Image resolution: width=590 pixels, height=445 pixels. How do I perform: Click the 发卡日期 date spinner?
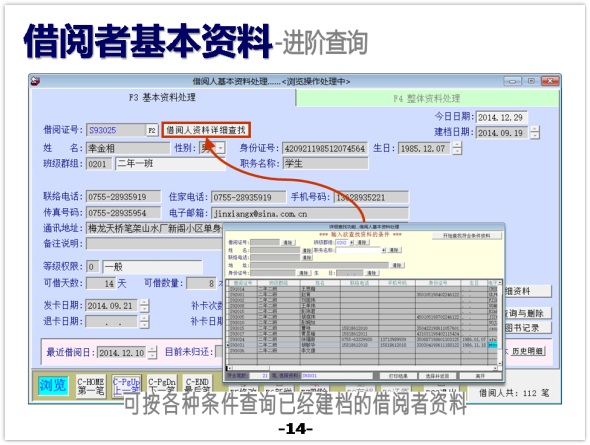(x=144, y=306)
